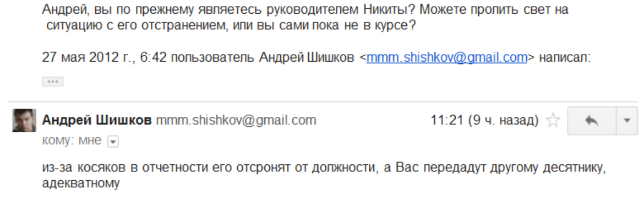Click the quoted line '27 мая 2012 г., 6:42'
The height and width of the screenshot is (199, 644).
pos(105,57)
